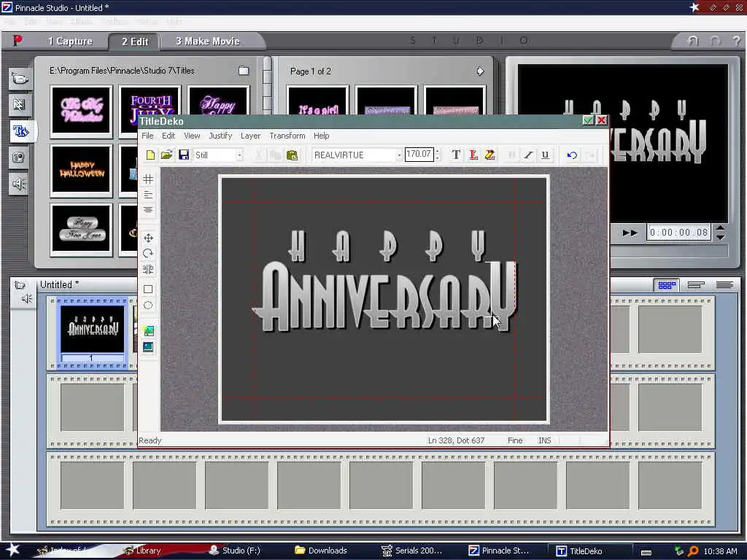The image size is (747, 560).
Task: Click the New title icon in TitleDeko
Action: 150,155
